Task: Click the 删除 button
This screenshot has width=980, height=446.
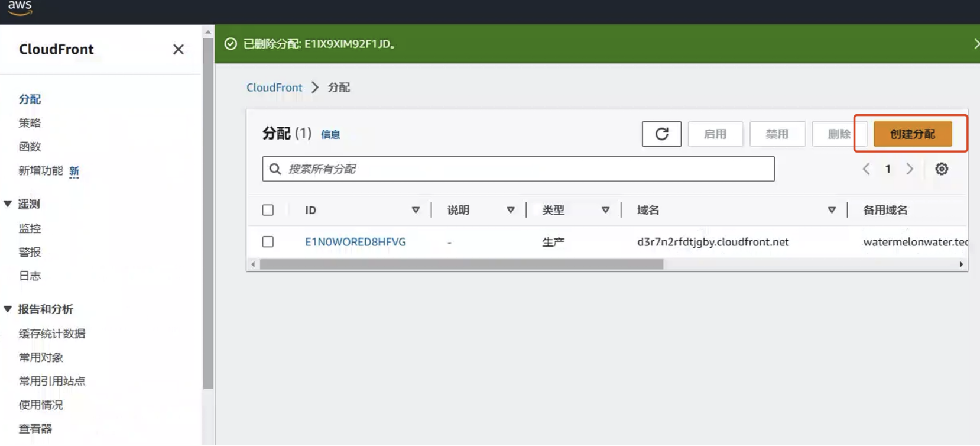Action: (x=839, y=134)
